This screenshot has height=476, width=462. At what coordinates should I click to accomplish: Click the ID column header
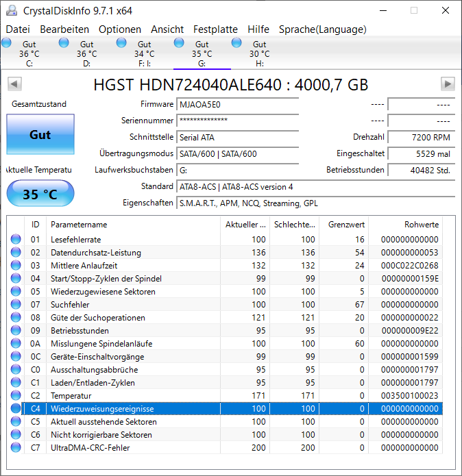coord(35,225)
